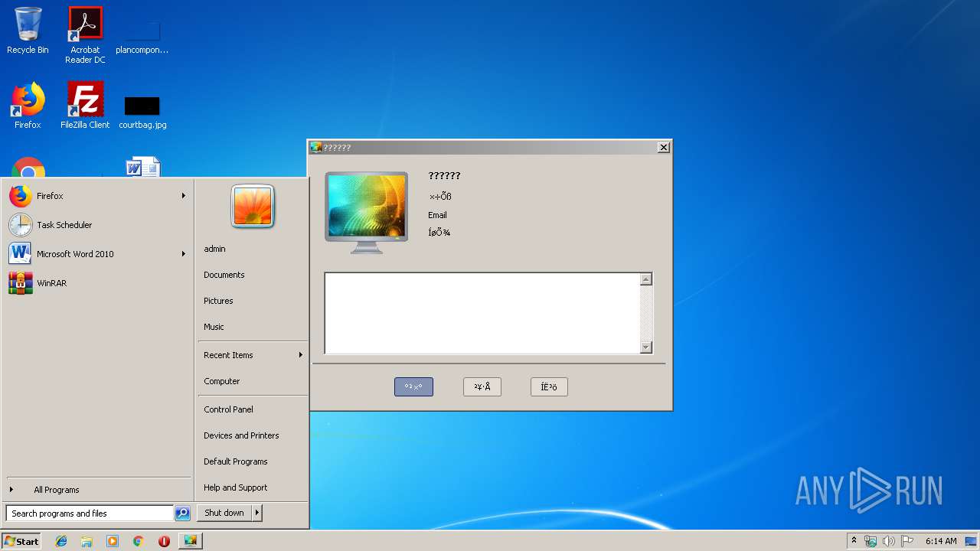Open Windows Explorer from taskbar
This screenshot has height=551, width=980.
[x=87, y=541]
